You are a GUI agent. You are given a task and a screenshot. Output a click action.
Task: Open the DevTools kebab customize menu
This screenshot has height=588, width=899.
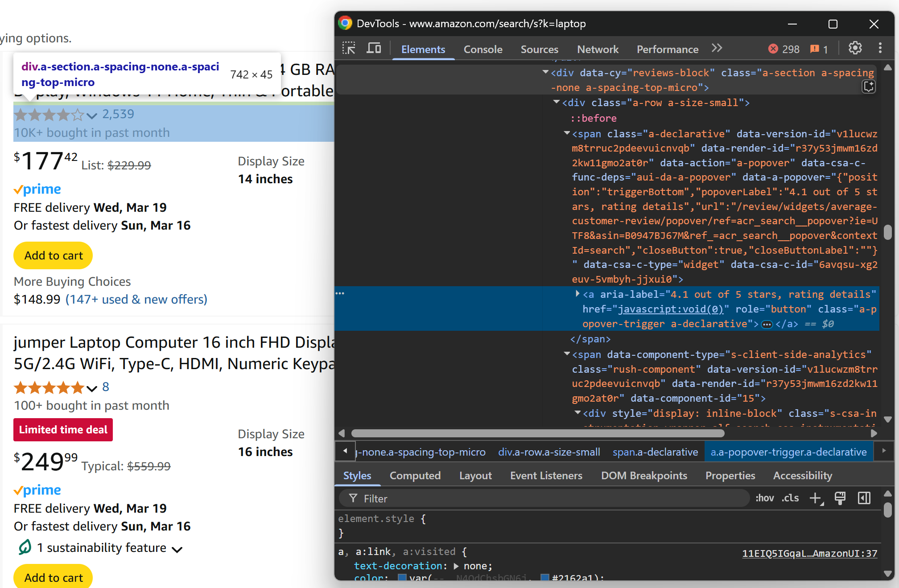pyautogui.click(x=880, y=48)
